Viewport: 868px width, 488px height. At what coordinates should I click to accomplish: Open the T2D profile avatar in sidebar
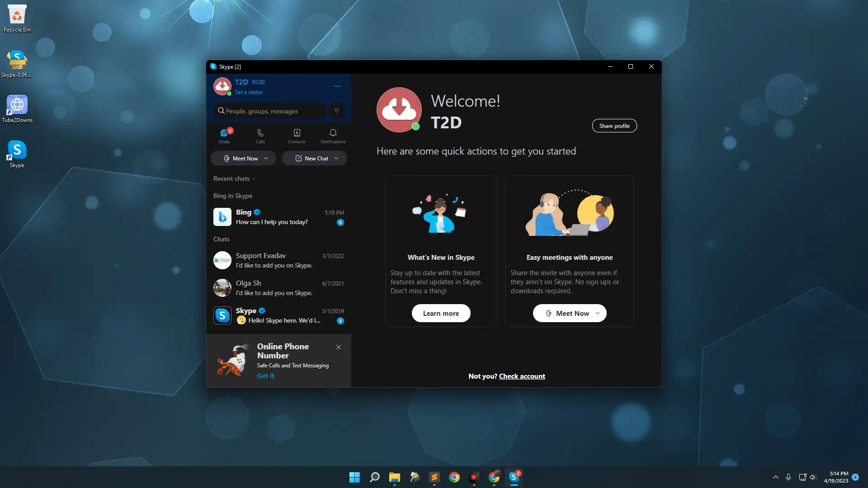pyautogui.click(x=222, y=86)
